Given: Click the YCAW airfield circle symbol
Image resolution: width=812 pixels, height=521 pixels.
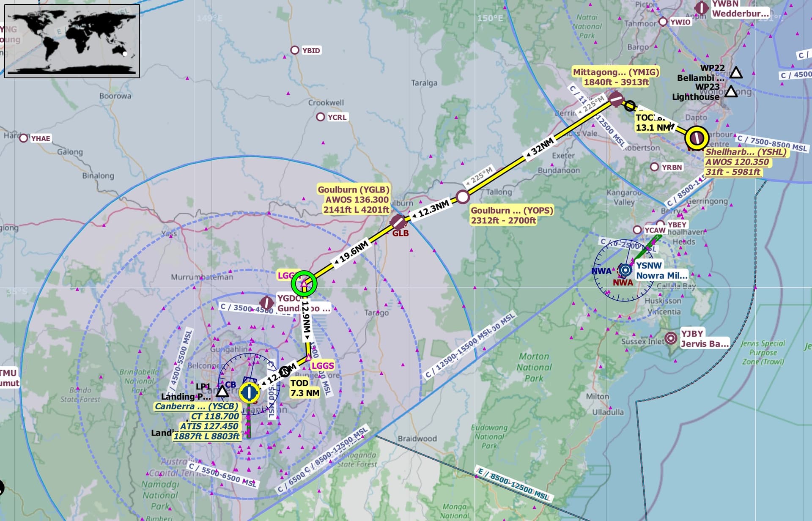Looking at the screenshot, I should pos(636,229).
